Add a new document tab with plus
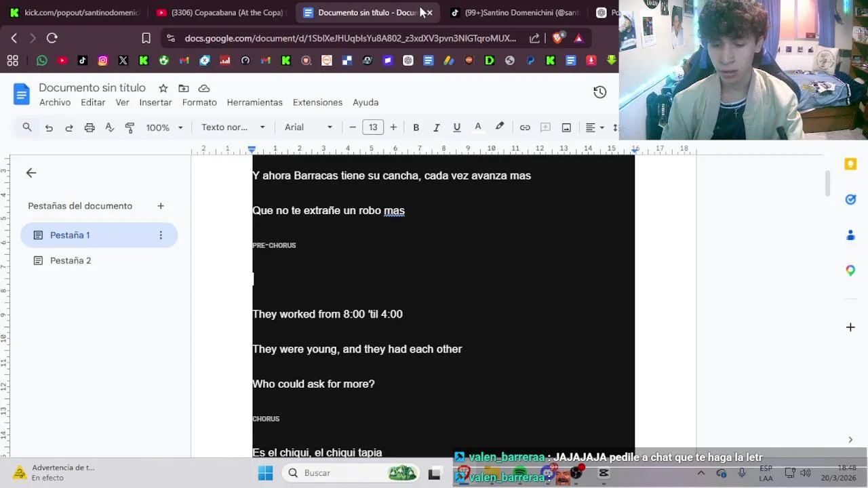Image resolution: width=868 pixels, height=488 pixels. [161, 206]
